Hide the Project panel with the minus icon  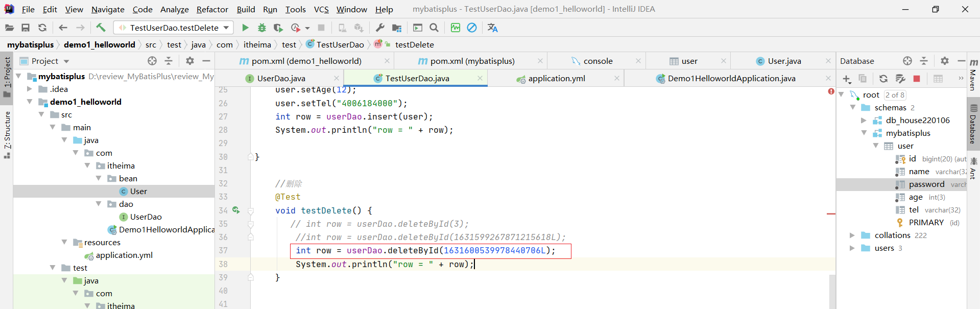[x=206, y=61]
